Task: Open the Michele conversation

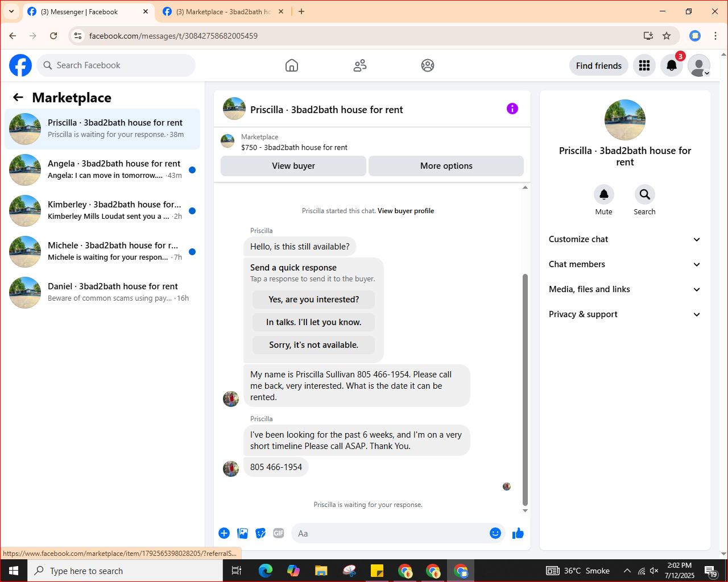Action: pyautogui.click(x=102, y=252)
